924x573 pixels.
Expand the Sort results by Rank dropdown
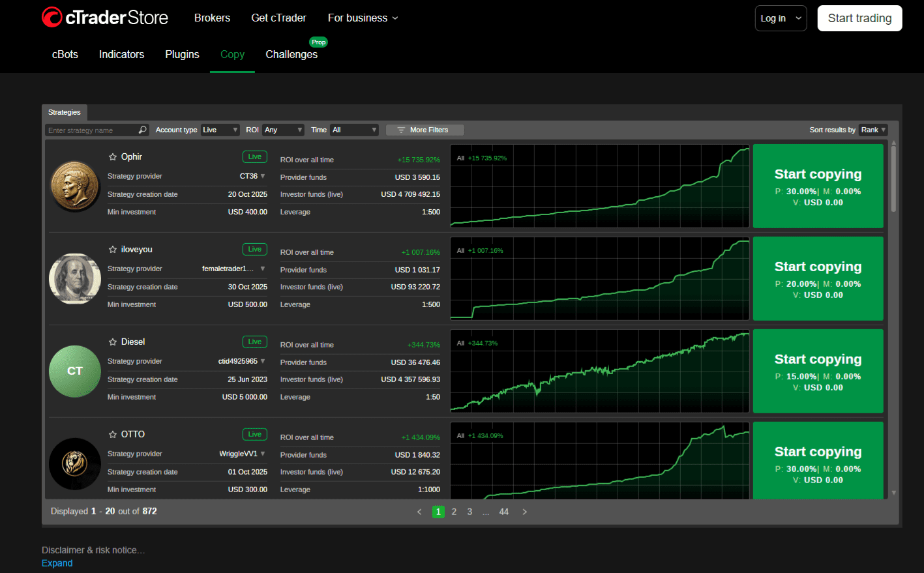[x=872, y=130]
